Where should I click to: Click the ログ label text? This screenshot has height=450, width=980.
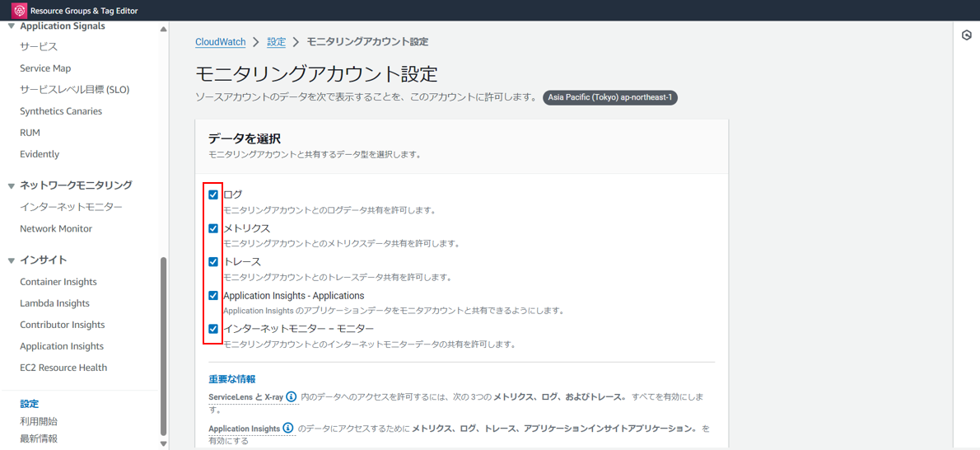coord(232,195)
